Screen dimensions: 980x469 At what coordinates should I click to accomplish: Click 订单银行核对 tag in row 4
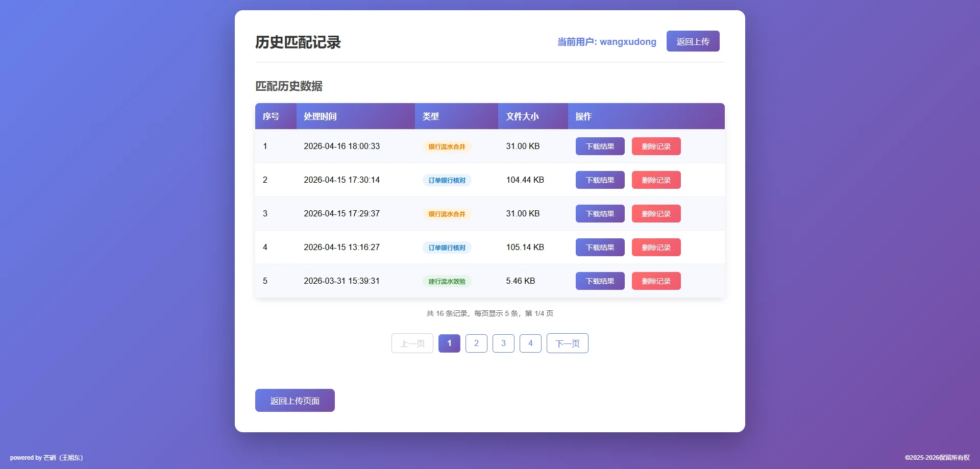point(447,248)
